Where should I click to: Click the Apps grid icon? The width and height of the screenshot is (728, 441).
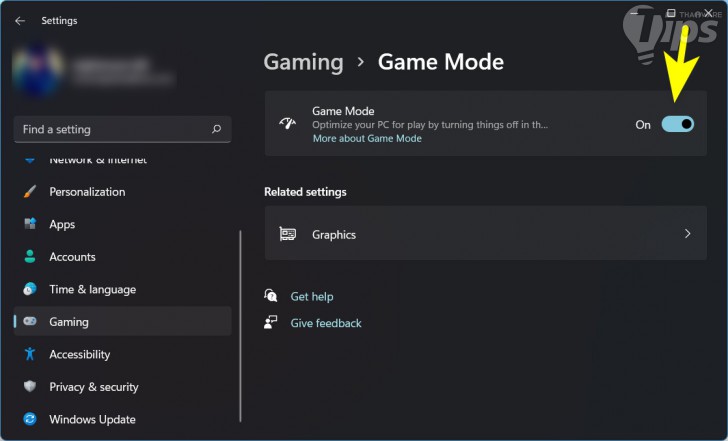pyautogui.click(x=30, y=224)
